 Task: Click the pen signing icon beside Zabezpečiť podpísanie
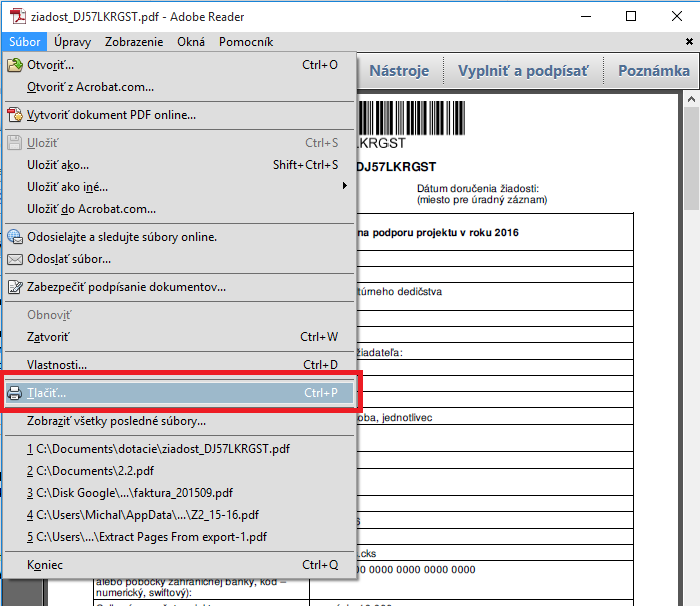click(x=15, y=287)
